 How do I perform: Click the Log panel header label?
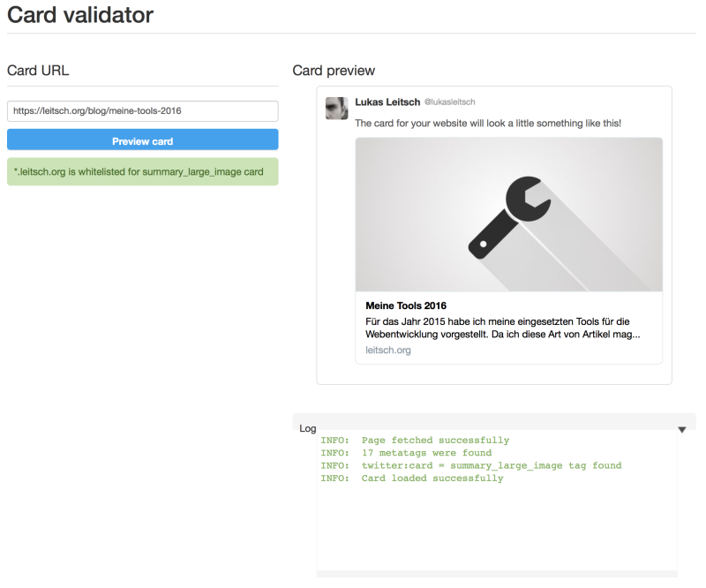308,428
